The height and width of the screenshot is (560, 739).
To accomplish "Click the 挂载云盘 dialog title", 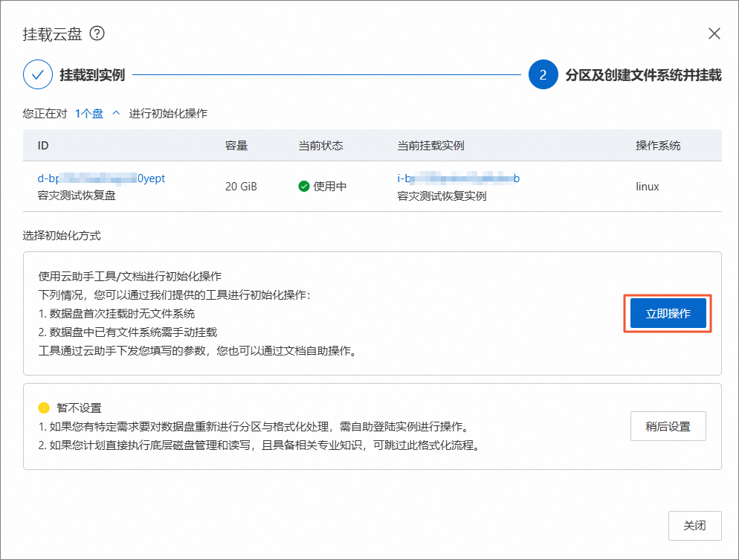I will [52, 34].
